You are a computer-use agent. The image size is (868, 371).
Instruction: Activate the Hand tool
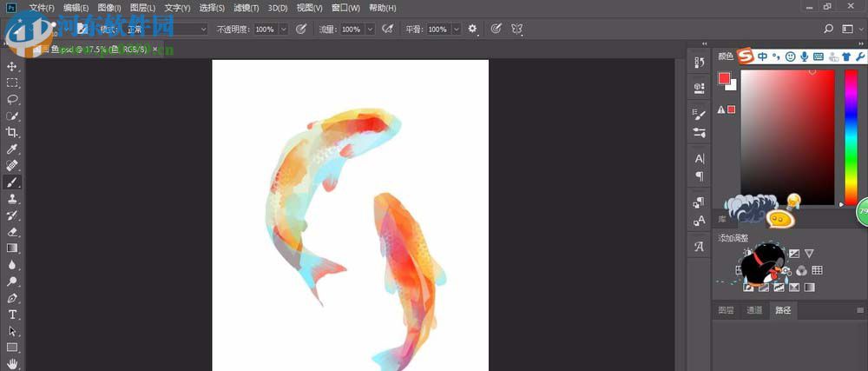[12, 364]
